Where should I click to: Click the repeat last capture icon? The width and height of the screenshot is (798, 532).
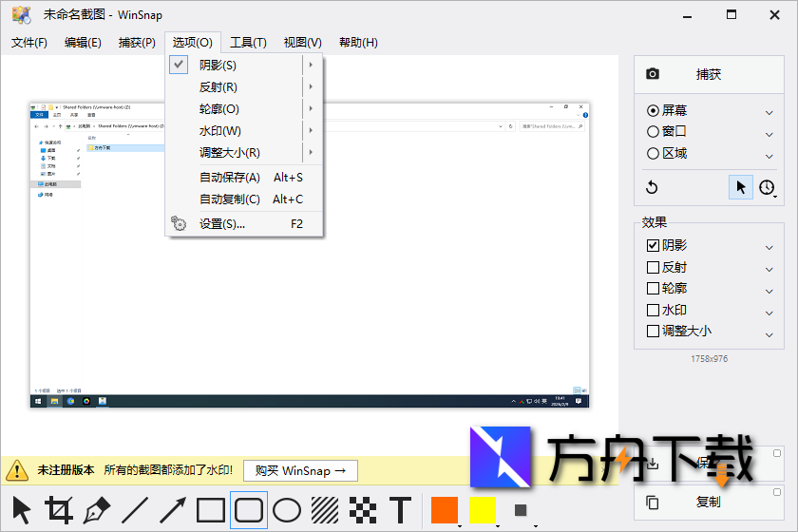pos(652,187)
